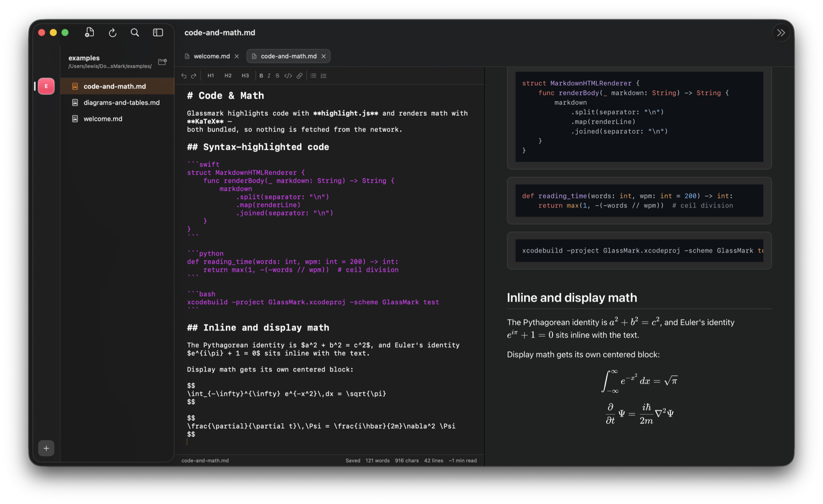This screenshot has width=823, height=504.
Task: Collapse the preview pane with double chevron
Action: coord(781,32)
